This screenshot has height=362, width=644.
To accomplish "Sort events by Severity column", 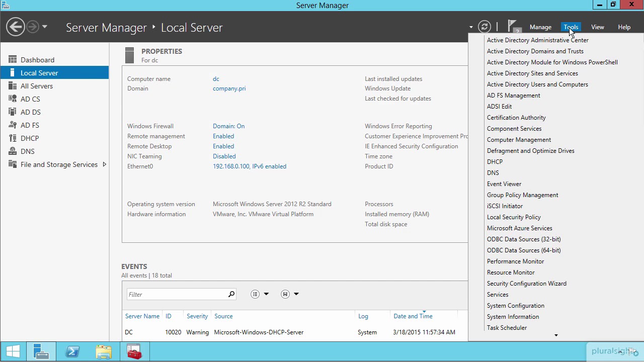I will click(x=197, y=316).
